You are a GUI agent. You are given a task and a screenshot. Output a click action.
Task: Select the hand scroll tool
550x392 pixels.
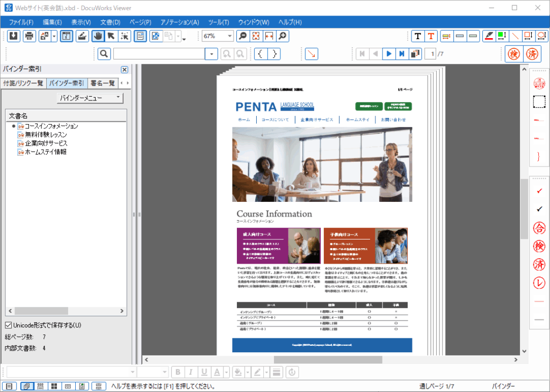tap(97, 36)
